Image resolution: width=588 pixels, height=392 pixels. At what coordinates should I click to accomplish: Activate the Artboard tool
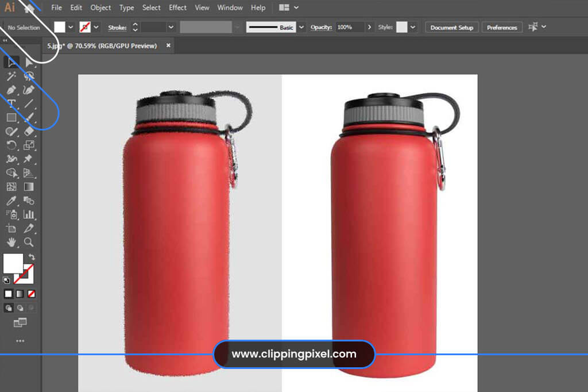coord(11,229)
